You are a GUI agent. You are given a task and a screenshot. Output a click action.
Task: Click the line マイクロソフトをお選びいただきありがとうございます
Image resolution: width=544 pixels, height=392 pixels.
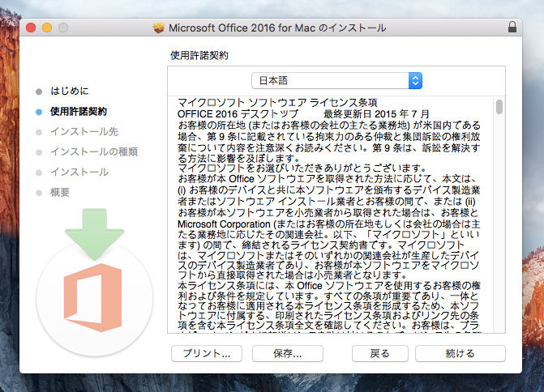(x=302, y=168)
